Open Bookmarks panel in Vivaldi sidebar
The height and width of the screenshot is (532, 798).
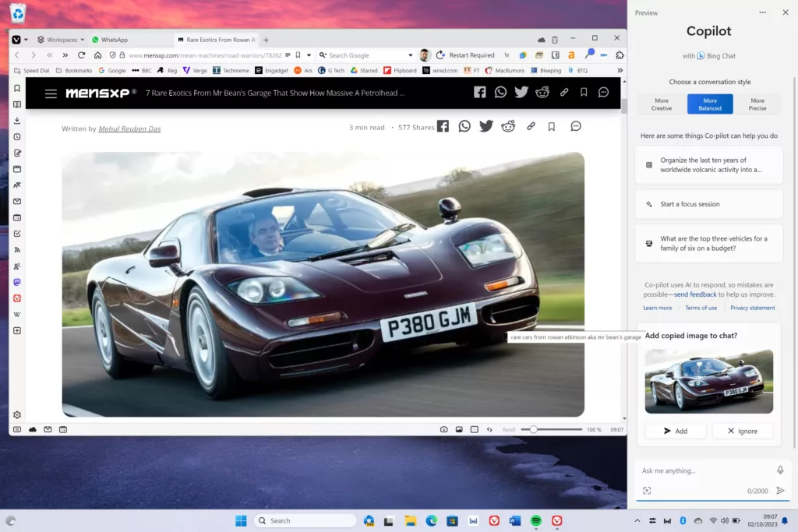pos(17,89)
